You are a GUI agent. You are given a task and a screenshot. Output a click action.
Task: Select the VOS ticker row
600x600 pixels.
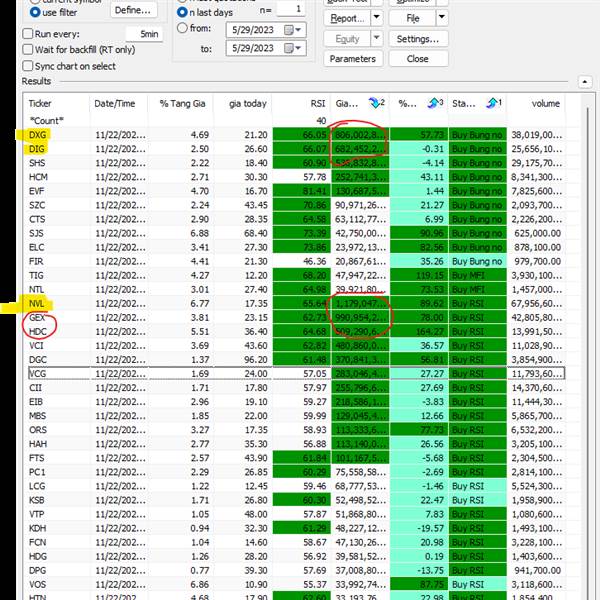[x=295, y=584]
